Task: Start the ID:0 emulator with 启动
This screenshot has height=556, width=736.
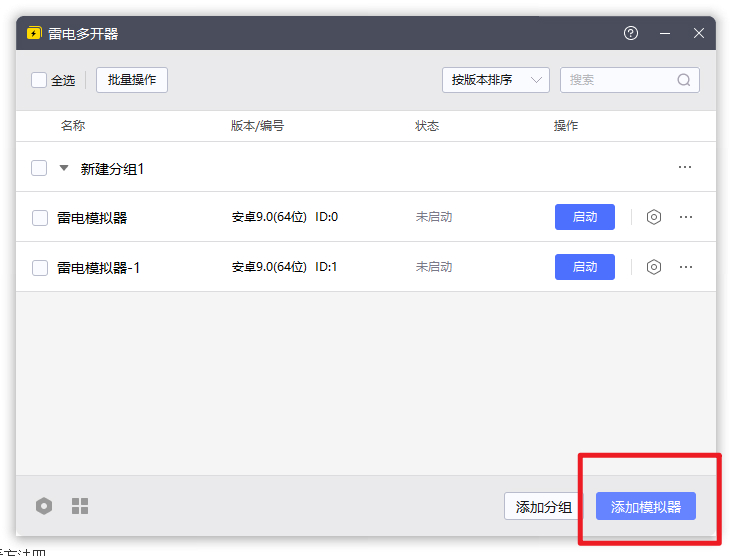Action: [585, 217]
